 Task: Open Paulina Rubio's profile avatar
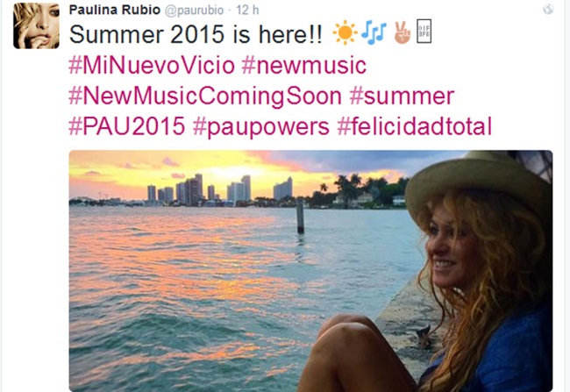(x=36, y=25)
